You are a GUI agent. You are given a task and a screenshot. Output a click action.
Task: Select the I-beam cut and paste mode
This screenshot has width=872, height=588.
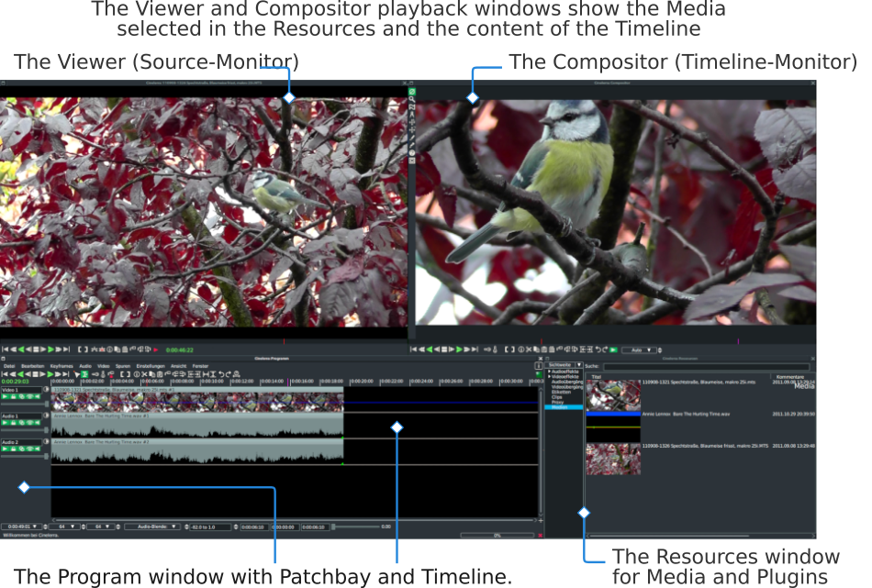[x=84, y=374]
